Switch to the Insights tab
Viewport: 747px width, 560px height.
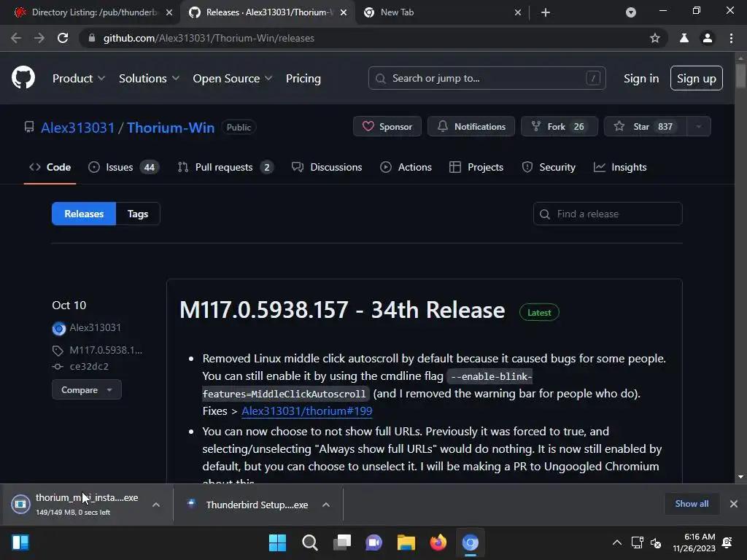620,167
